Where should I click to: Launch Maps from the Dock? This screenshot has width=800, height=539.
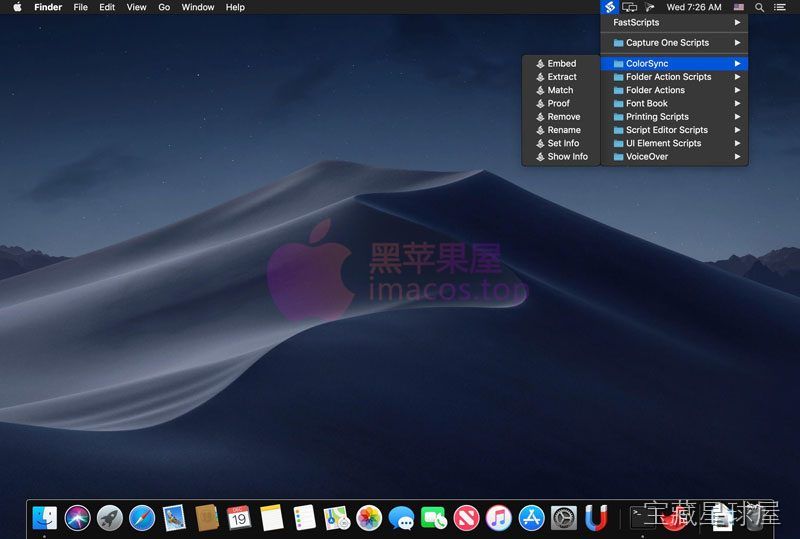click(x=337, y=518)
